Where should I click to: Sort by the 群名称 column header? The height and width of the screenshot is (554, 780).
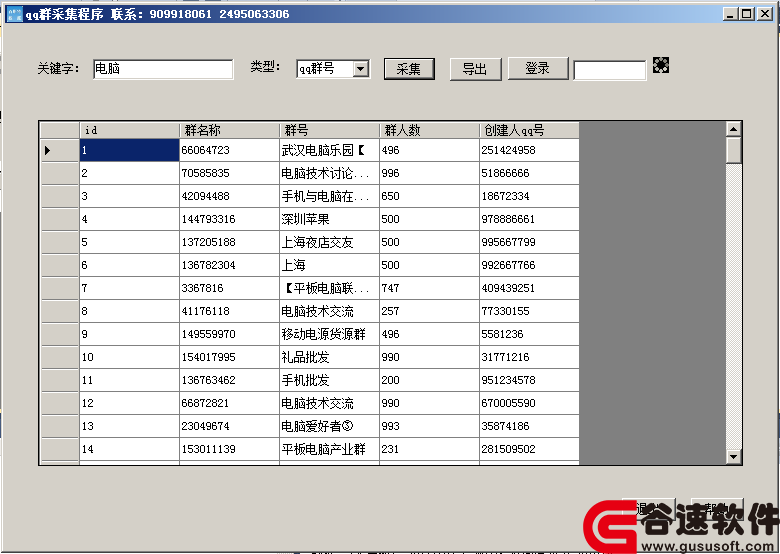229,130
